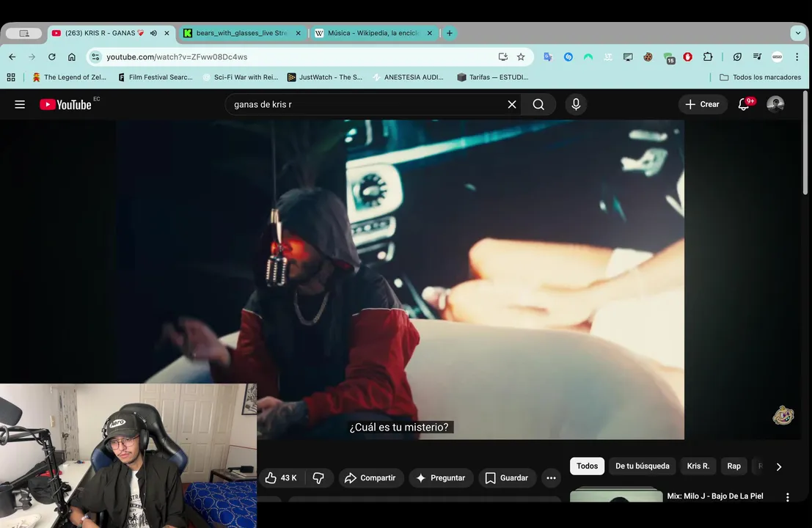The width and height of the screenshot is (812, 528).
Task: Open ANESTESIA AUDI... bookmark
Action: click(408, 77)
